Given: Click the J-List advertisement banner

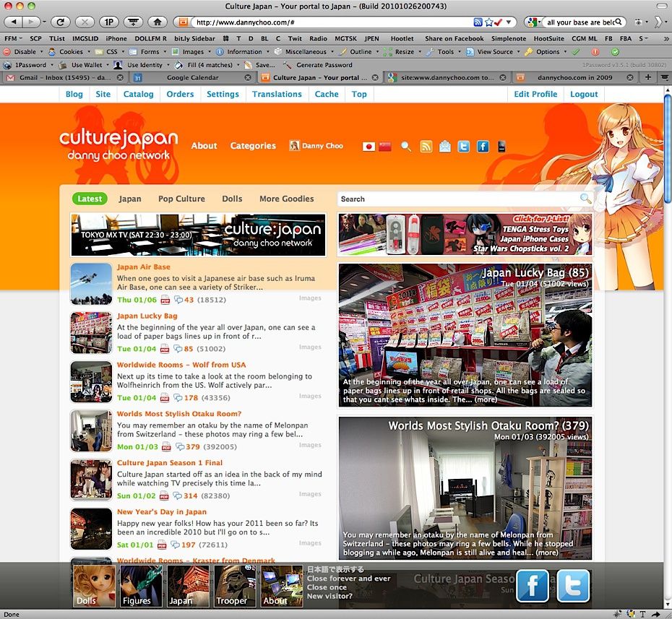Looking at the screenshot, I should pos(465,235).
